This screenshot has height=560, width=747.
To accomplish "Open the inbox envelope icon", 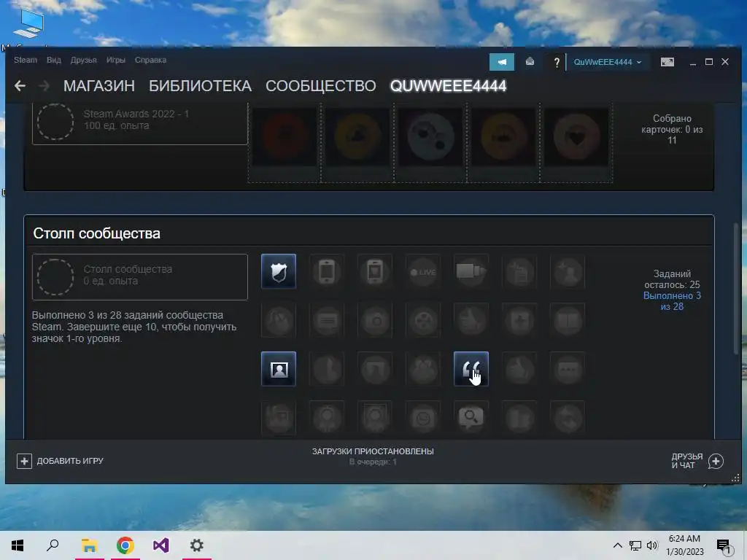I will click(x=530, y=62).
